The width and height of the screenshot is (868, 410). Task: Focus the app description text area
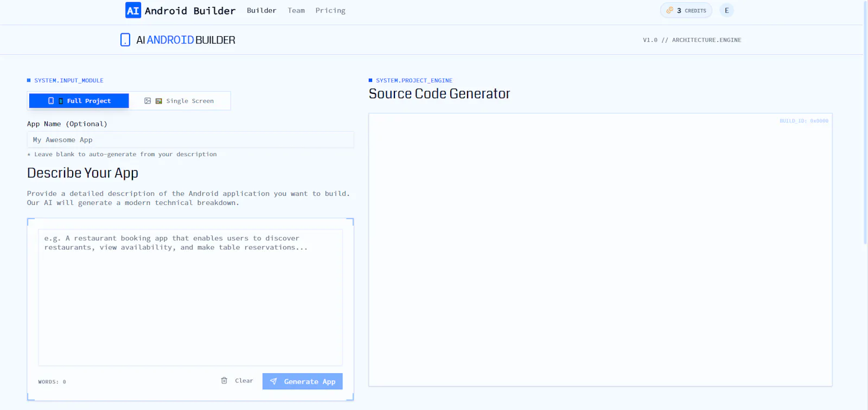(x=190, y=297)
